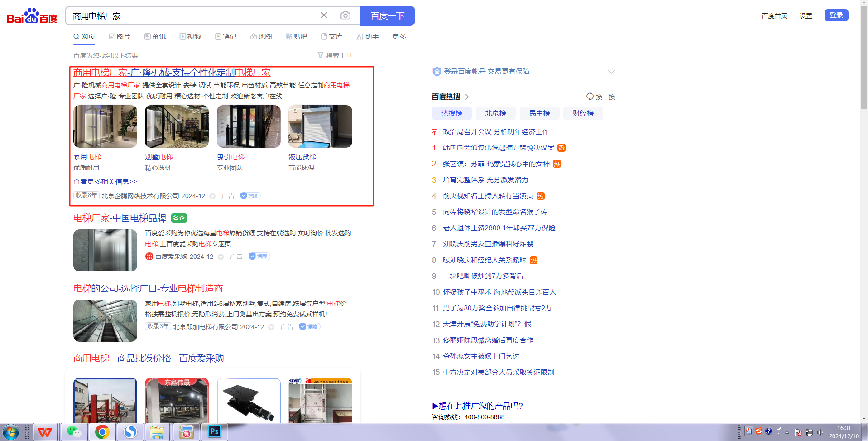Clear search text with the X icon

[x=324, y=15]
